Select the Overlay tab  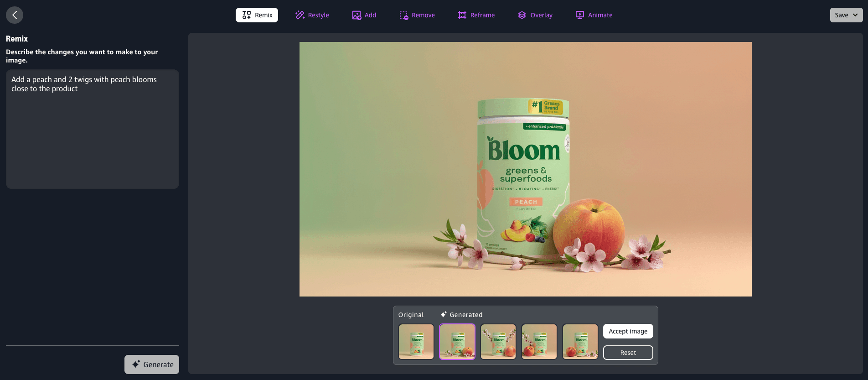coord(535,15)
